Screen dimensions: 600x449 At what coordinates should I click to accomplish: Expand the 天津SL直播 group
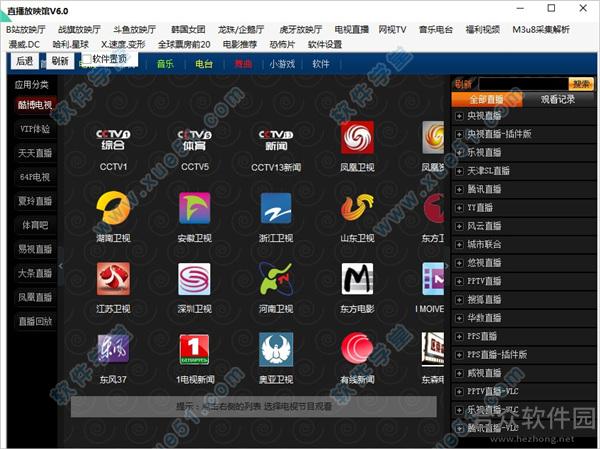tap(459, 171)
